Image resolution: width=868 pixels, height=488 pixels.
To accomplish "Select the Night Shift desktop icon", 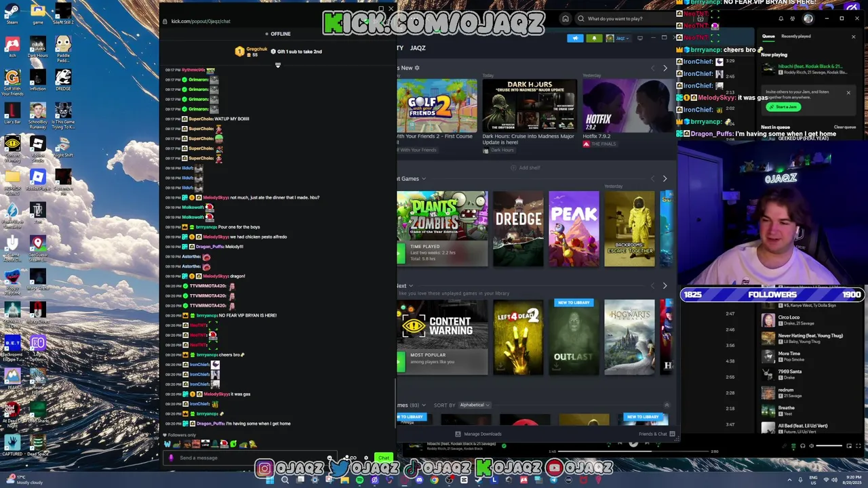I will pos(62,146).
